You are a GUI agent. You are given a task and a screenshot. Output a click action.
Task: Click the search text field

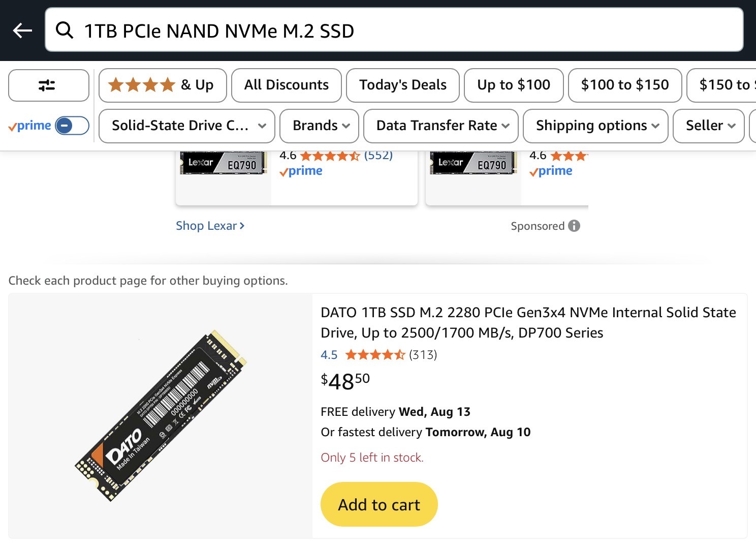tap(406, 31)
